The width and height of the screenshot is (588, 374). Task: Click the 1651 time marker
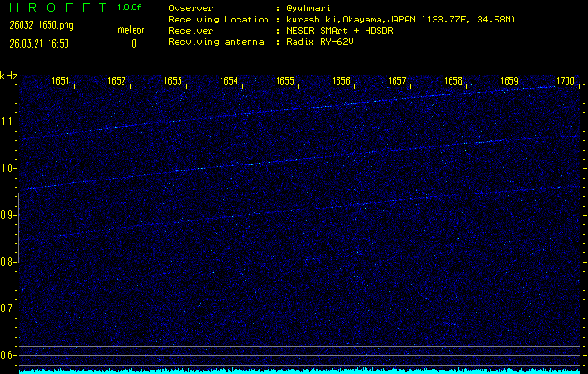click(61, 82)
